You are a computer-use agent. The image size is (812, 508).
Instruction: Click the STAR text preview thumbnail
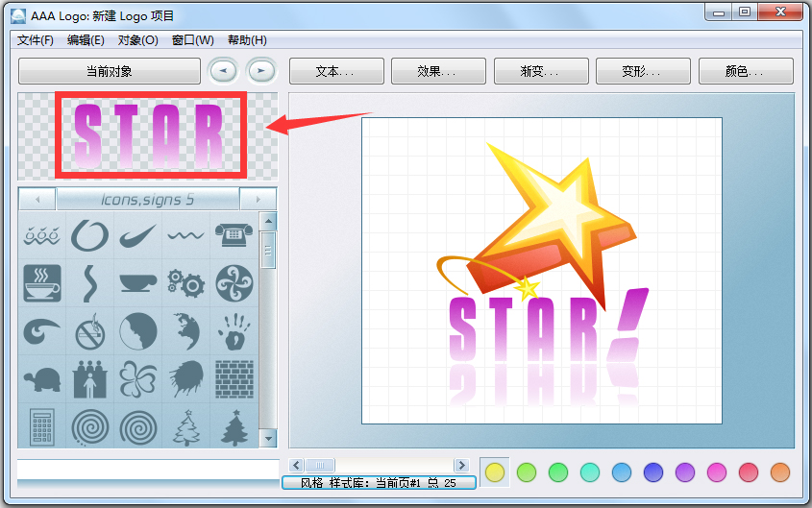[151, 134]
